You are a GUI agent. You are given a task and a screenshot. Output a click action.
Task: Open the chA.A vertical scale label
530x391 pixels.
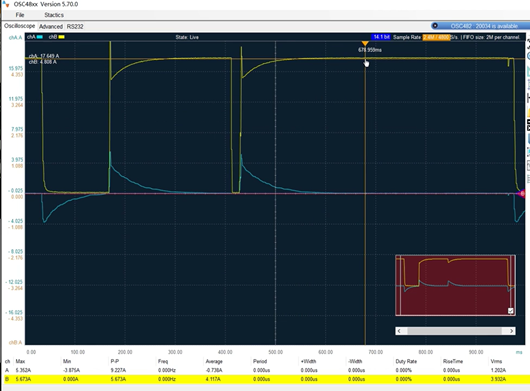click(15, 37)
